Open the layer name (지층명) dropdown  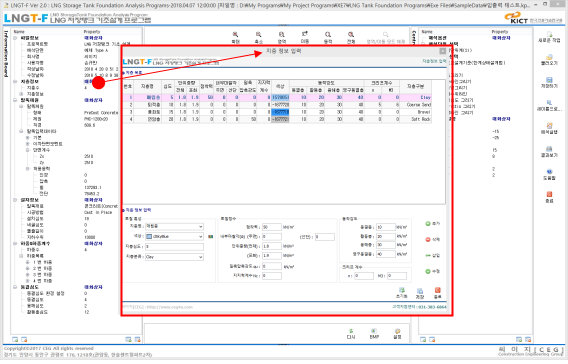point(174,226)
